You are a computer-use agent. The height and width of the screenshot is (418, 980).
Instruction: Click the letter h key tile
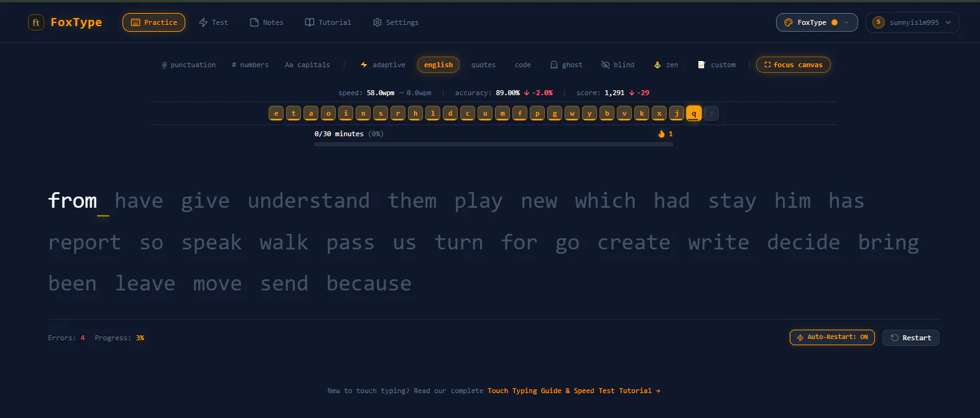point(415,113)
